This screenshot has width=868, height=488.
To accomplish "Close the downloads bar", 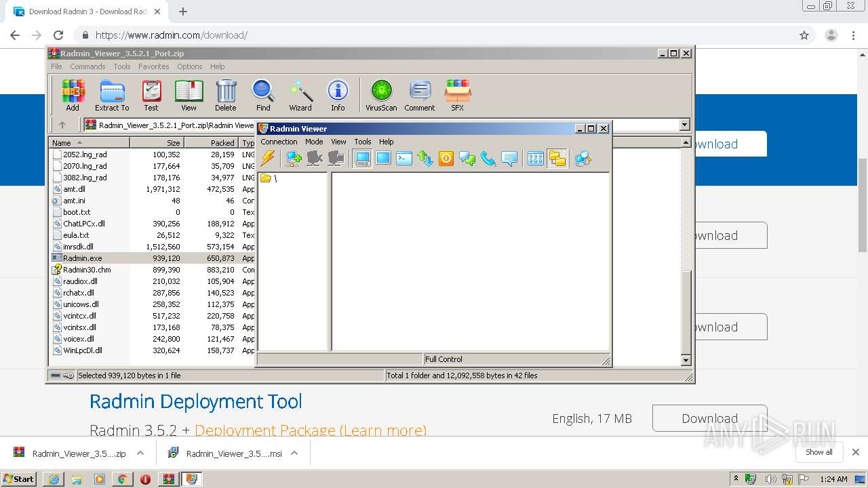I will pyautogui.click(x=856, y=452).
